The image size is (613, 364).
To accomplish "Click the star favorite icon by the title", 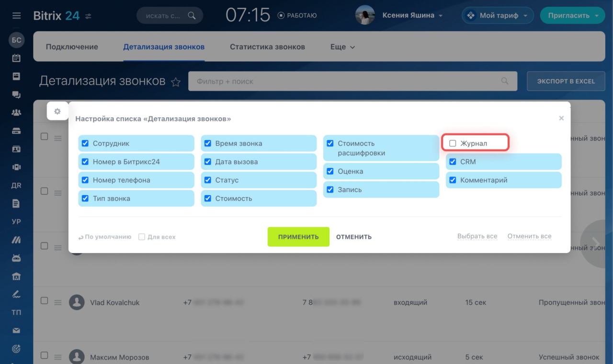I will click(176, 82).
